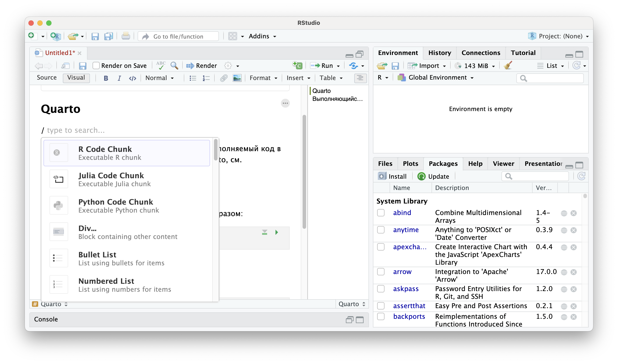Viewport: 618px width, 364px height.
Task: Click the editor vertical scrollbar
Action: 304,172
